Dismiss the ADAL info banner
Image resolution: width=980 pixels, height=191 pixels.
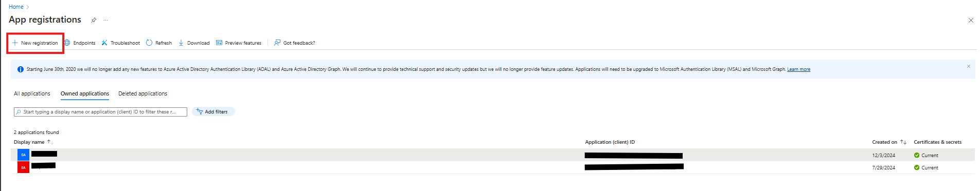coord(968,66)
